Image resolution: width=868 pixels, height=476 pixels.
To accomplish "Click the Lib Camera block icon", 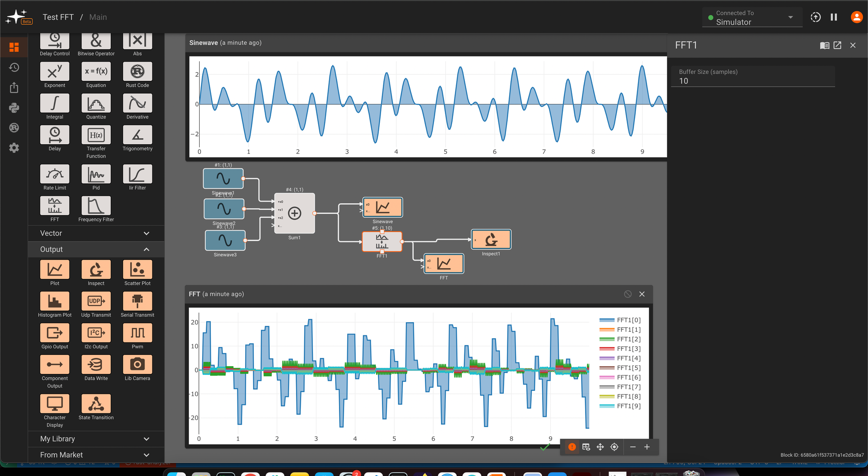I will click(137, 365).
